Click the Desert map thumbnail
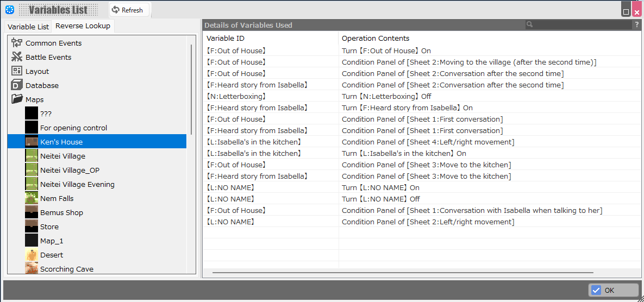644x302 pixels. [x=32, y=255]
